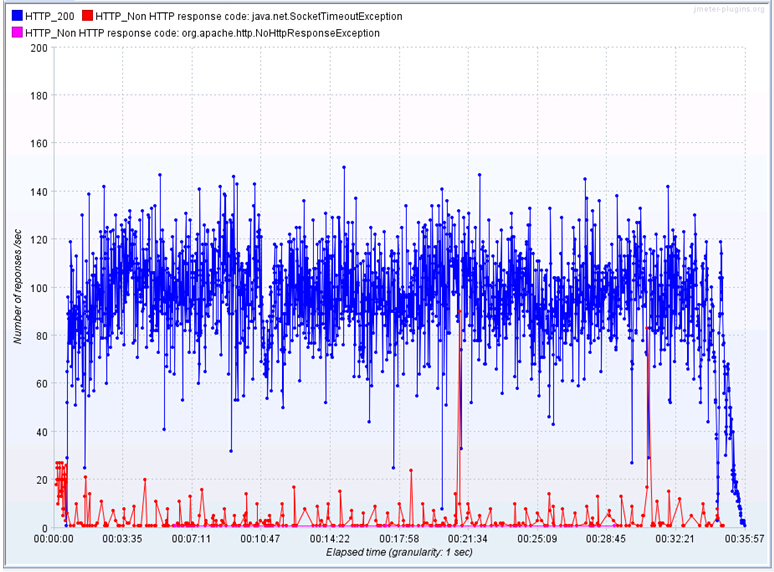This screenshot has height=572, width=774.
Task: Click the x-axis time label 00:25:09
Action: click(x=537, y=539)
